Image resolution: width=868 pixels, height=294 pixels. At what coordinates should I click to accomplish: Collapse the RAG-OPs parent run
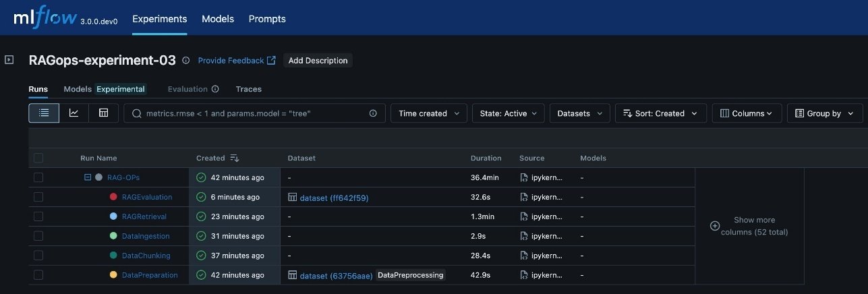tap(88, 177)
